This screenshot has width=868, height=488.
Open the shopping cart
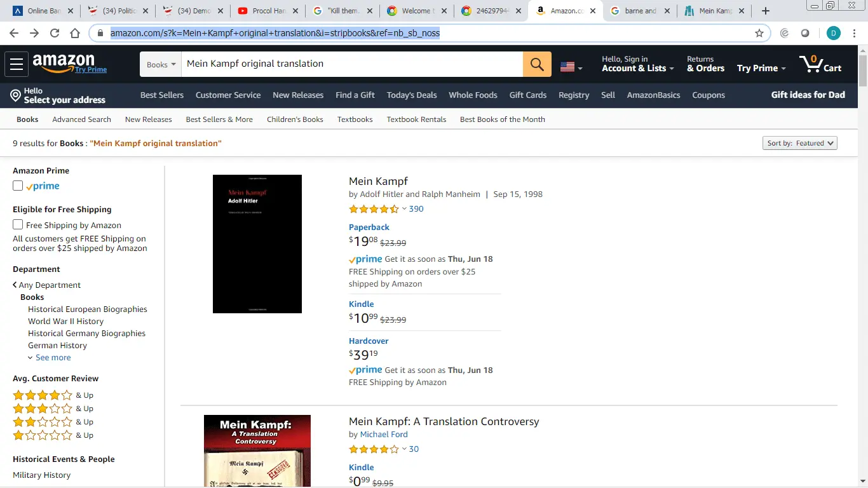820,64
